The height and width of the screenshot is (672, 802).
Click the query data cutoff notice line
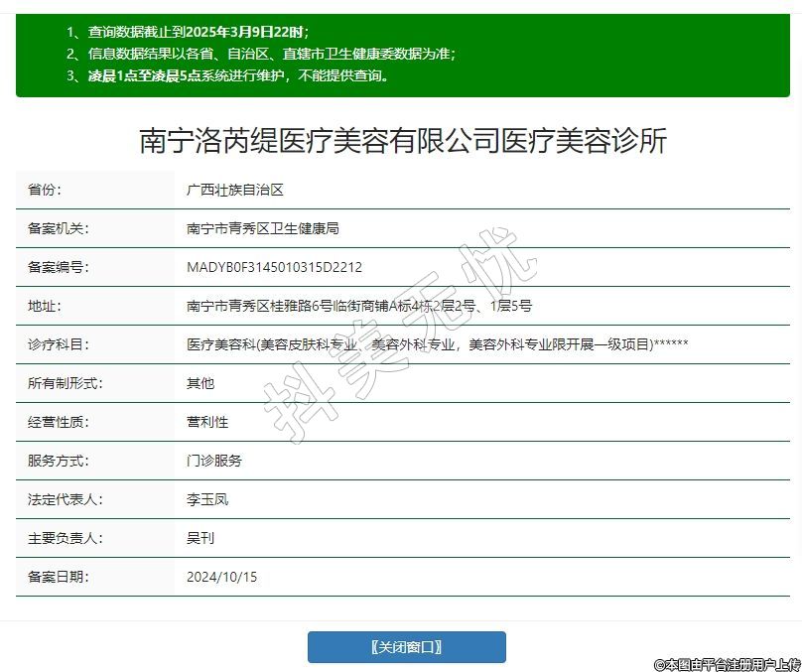pos(198,32)
